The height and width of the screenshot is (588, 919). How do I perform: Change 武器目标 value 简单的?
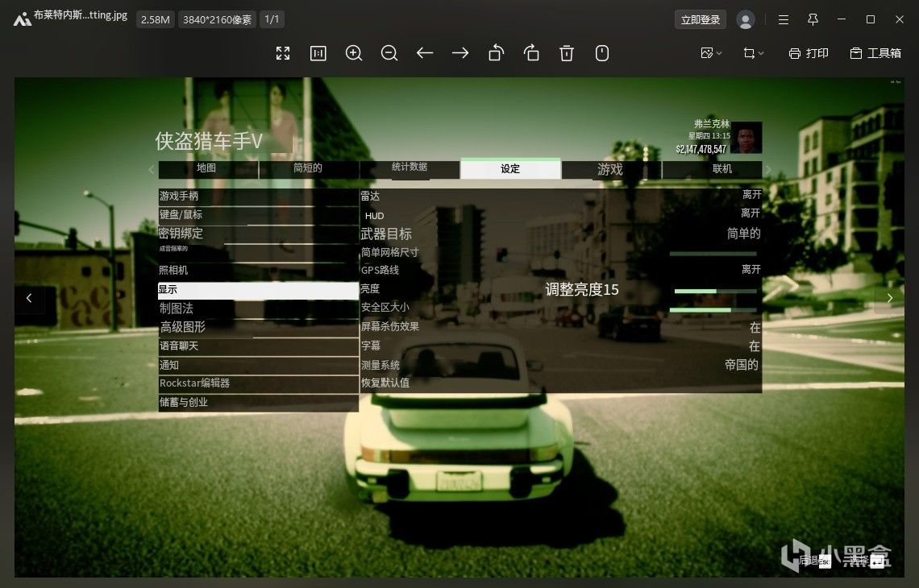[744, 234]
